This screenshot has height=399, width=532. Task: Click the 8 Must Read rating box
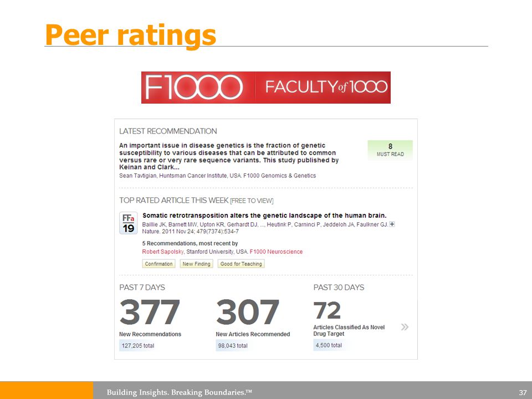tap(390, 150)
